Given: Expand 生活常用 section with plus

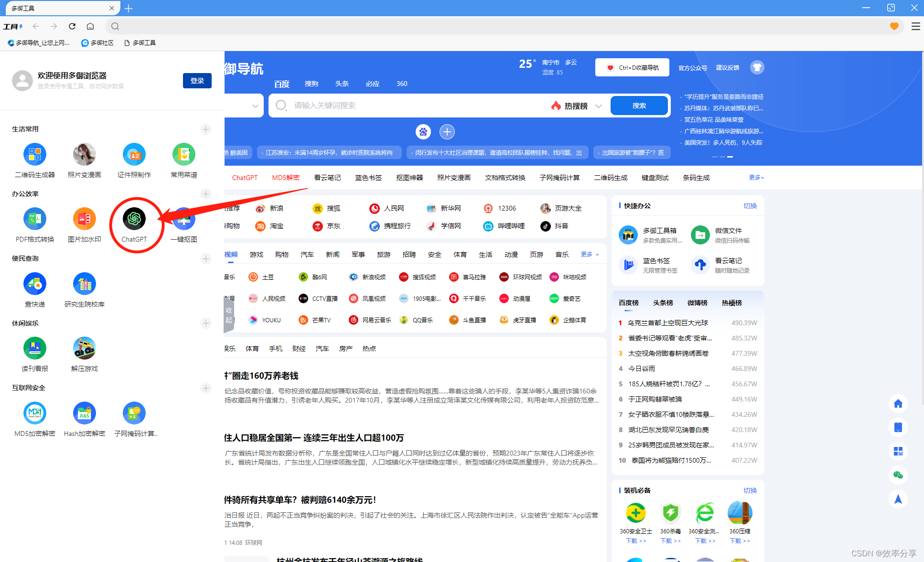Looking at the screenshot, I should (206, 129).
